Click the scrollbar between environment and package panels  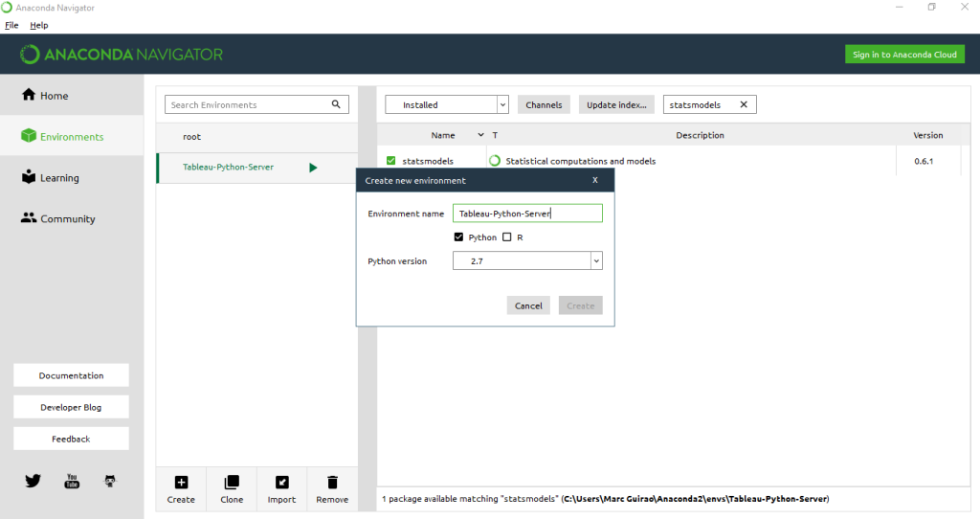[368, 299]
